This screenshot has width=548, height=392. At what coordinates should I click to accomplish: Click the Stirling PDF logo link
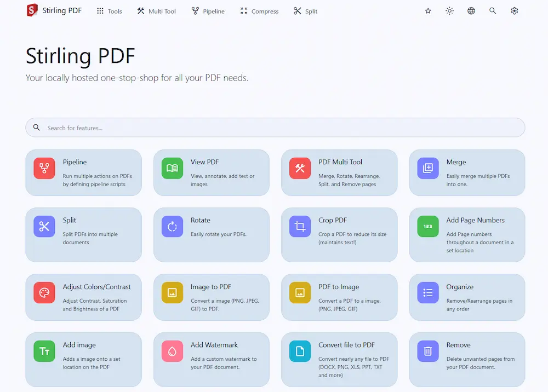(54, 10)
